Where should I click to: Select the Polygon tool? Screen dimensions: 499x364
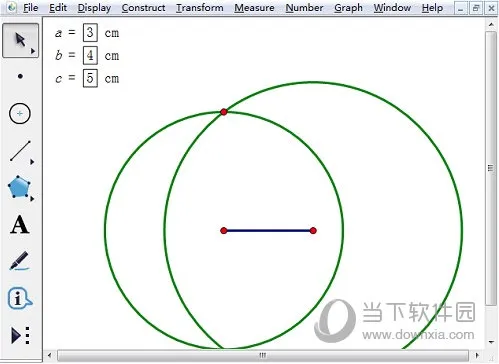coord(19,187)
